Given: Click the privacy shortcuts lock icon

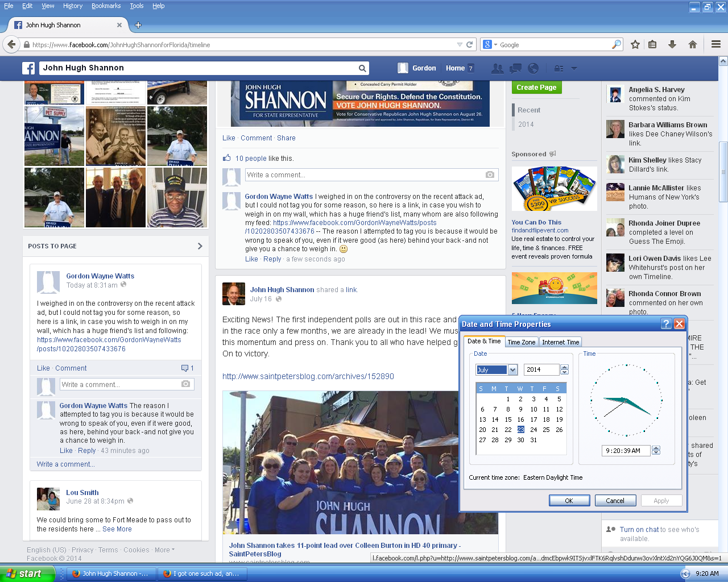Looking at the screenshot, I should coord(559,68).
